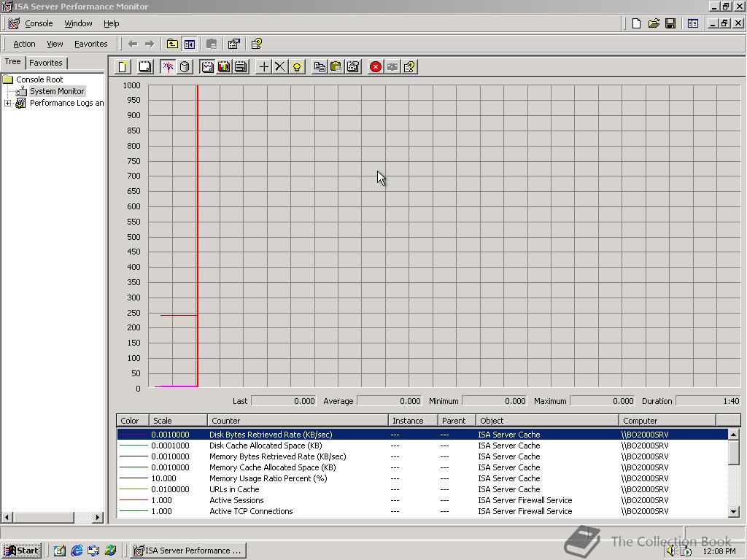Select Memory Bytes Retrieved Rate counter
This screenshot has height=560, width=747.
tap(422, 456)
